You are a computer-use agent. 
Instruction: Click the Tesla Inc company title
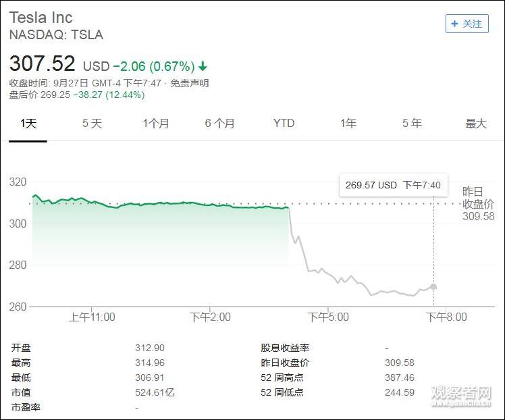(x=41, y=18)
